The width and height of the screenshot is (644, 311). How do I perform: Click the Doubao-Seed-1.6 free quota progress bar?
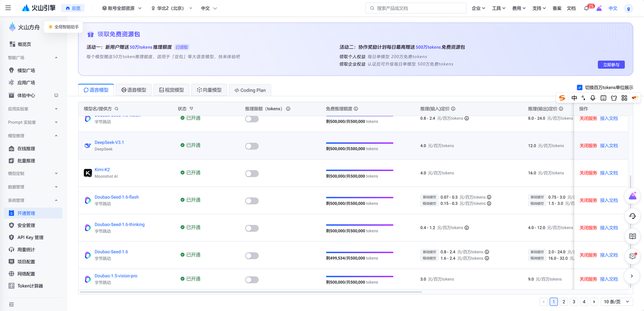click(x=359, y=253)
